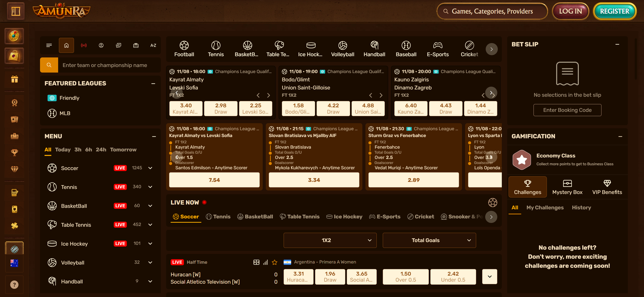Select the VIP Benefits tab

(607, 187)
